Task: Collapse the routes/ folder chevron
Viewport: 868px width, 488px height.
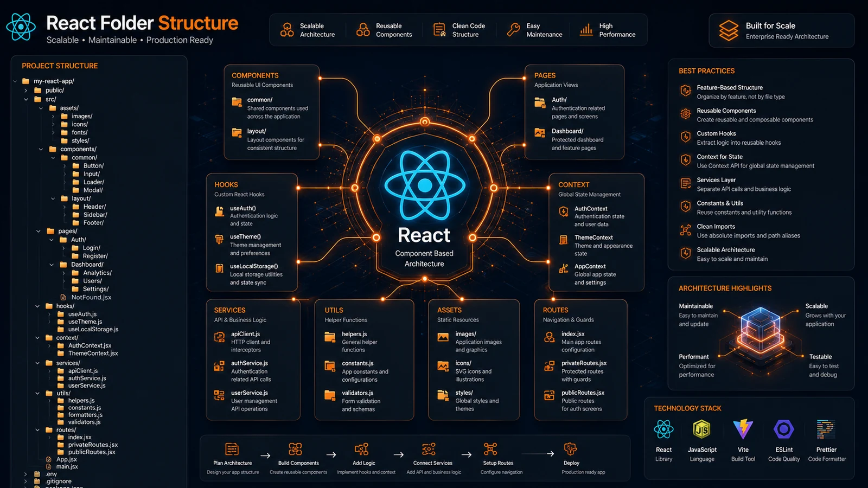Action: click(x=37, y=430)
